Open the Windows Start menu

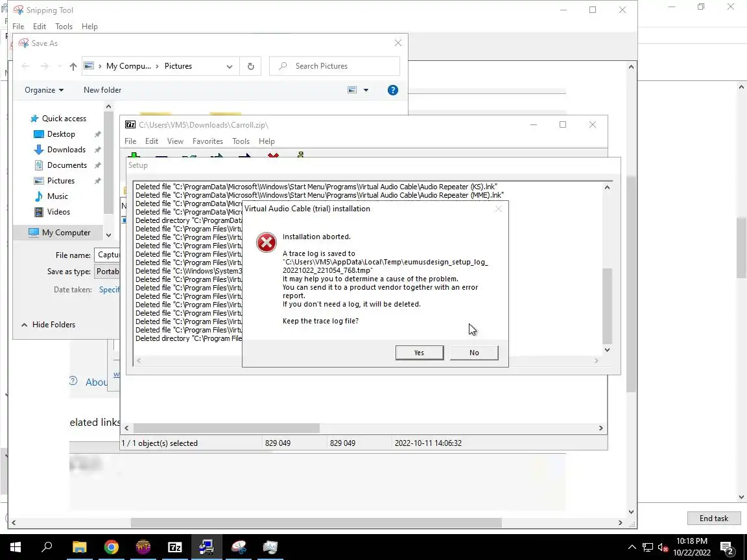[15, 547]
